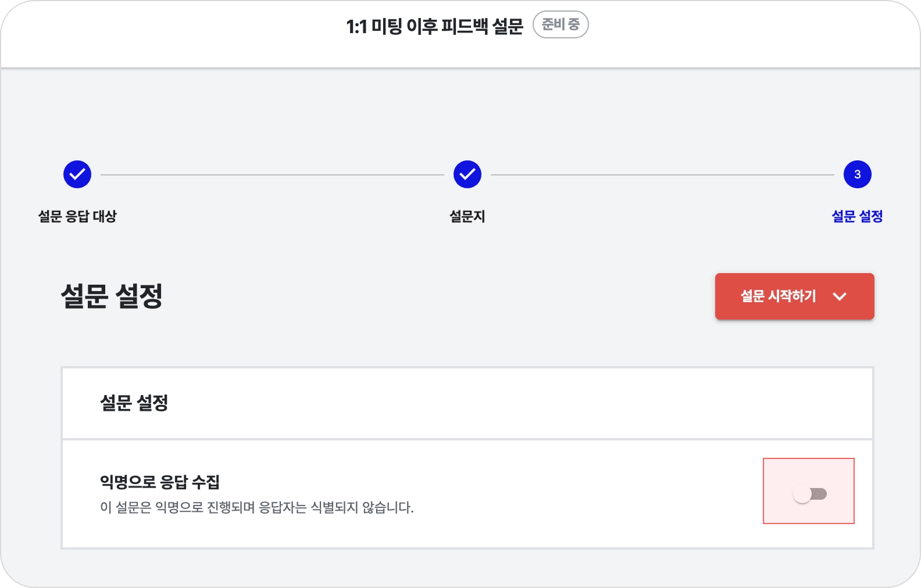921x588 pixels.
Task: Click the large 설문 설정 page heading
Action: click(x=112, y=296)
